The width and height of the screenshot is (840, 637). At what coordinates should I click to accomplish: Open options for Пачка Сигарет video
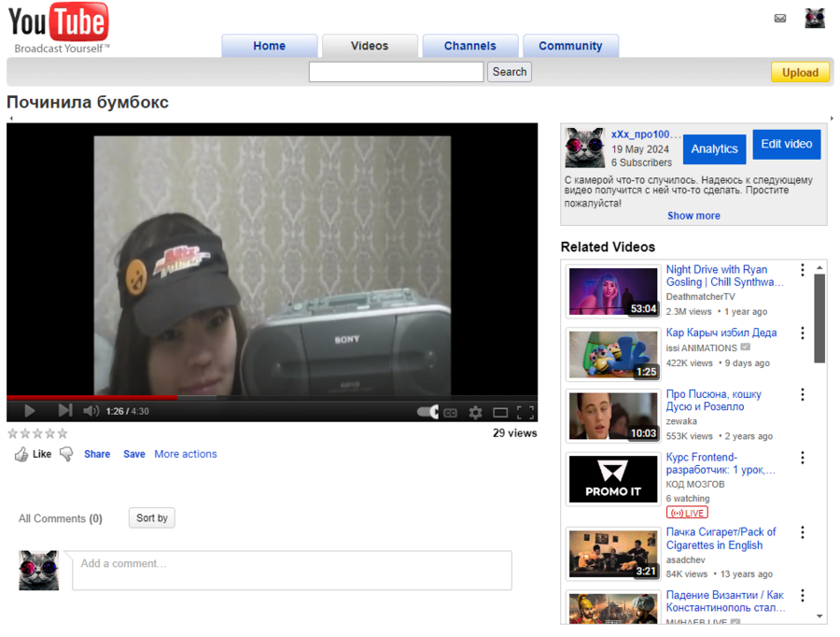click(x=802, y=532)
